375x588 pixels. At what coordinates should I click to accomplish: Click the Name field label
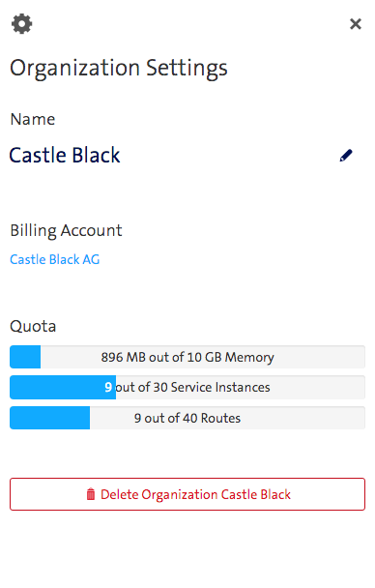coord(33,119)
